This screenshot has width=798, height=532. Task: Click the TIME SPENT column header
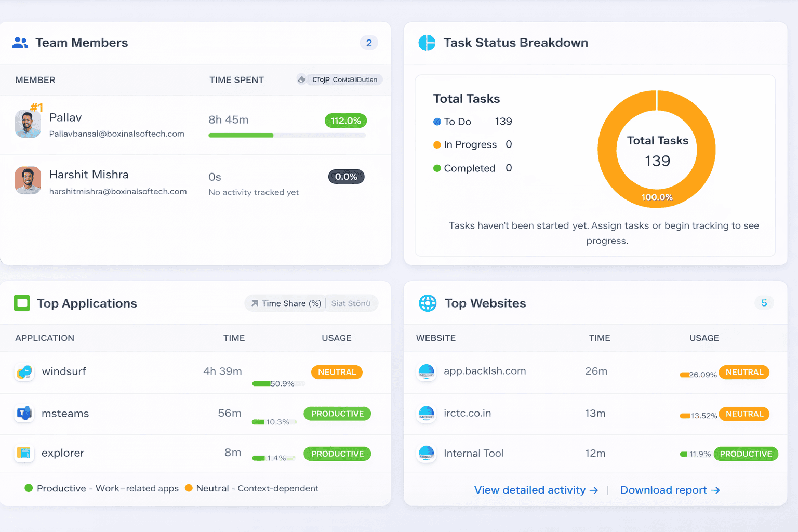point(236,80)
